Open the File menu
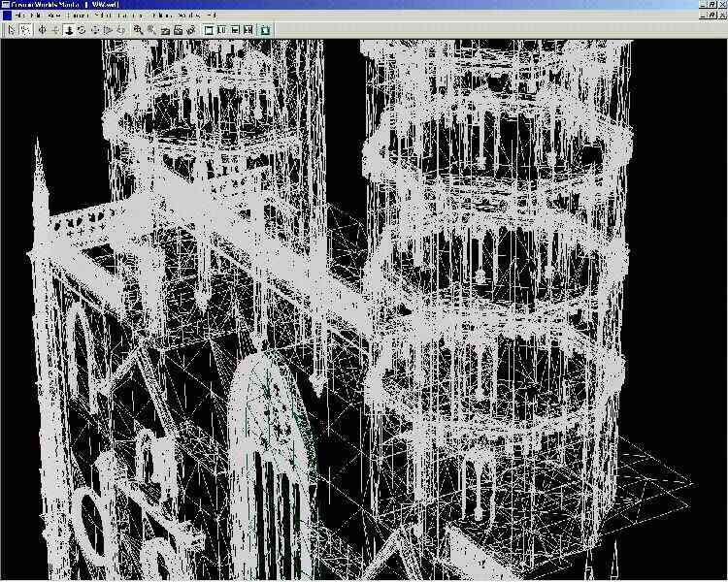 [19, 16]
